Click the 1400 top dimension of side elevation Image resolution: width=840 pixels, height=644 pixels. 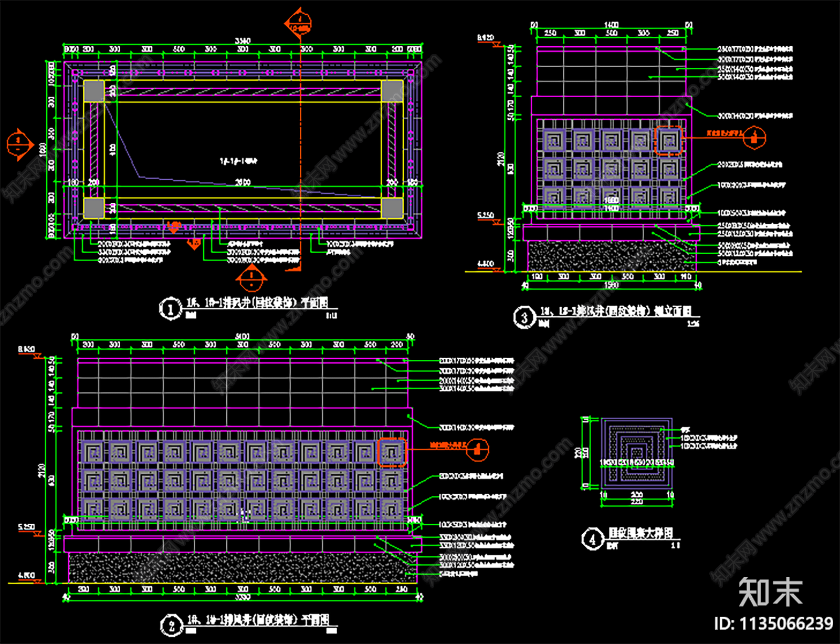click(611, 25)
